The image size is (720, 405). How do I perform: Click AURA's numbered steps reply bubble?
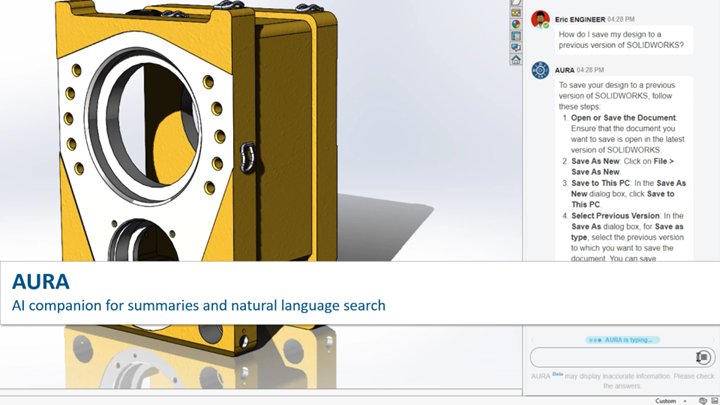[x=624, y=169]
